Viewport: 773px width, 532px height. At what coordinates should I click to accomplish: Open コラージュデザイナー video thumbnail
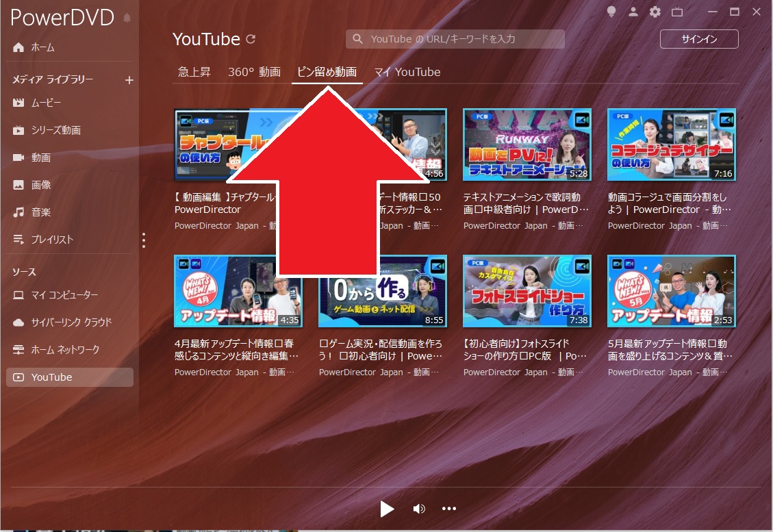tap(672, 144)
